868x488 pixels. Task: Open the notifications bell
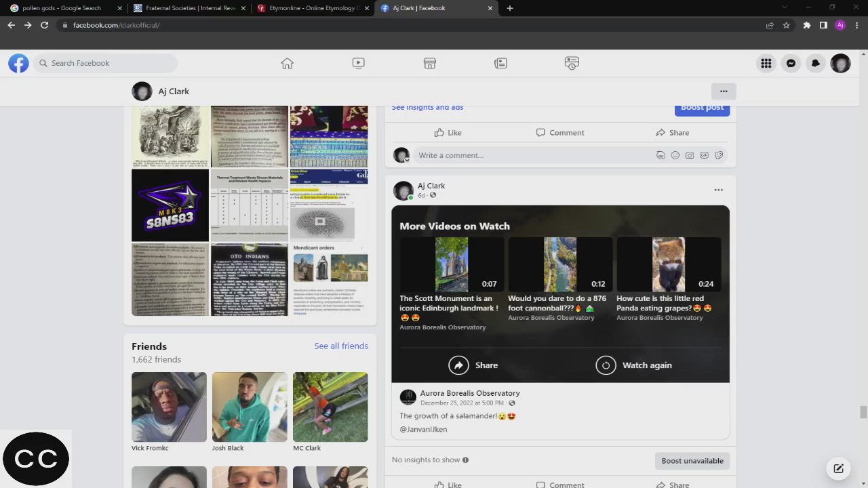(816, 63)
